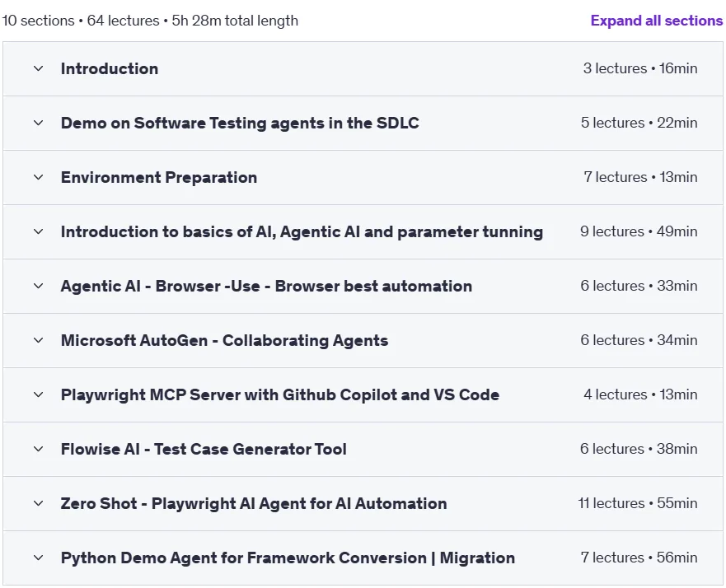Open the Introduction section title

pyautogui.click(x=110, y=68)
